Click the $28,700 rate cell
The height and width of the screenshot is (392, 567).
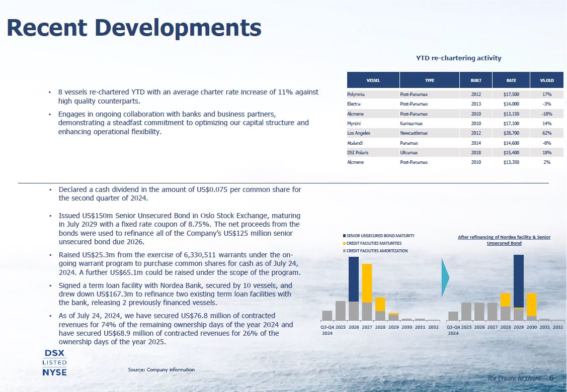point(511,133)
